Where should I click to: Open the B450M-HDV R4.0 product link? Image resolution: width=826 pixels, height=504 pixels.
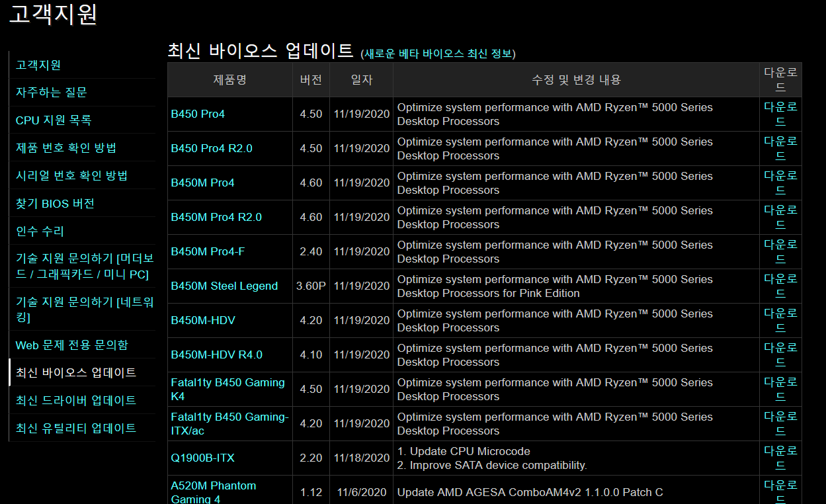216,355
